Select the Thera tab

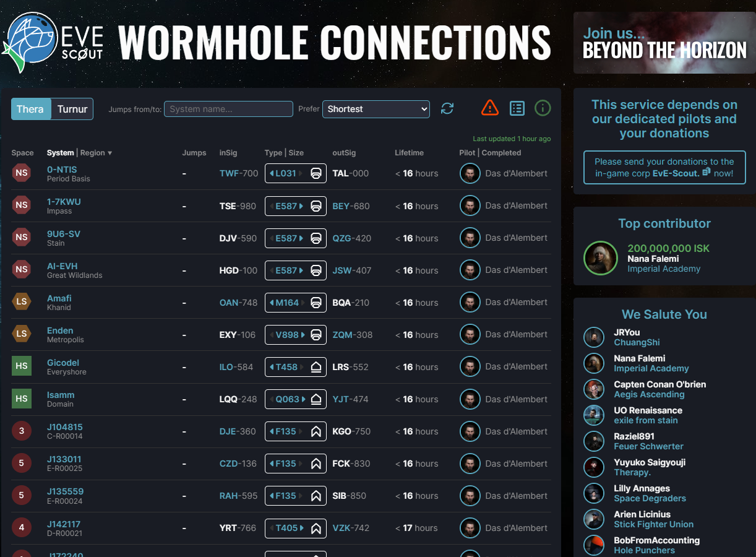(30, 108)
